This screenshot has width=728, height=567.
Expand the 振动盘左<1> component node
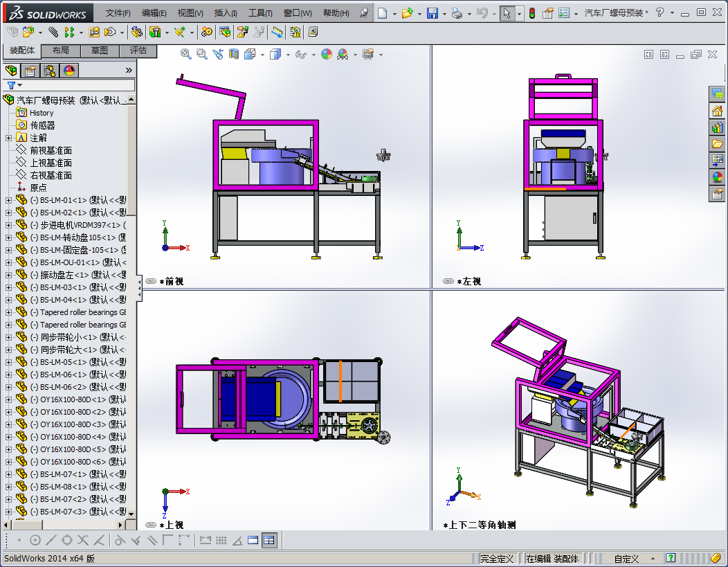click(x=8, y=275)
